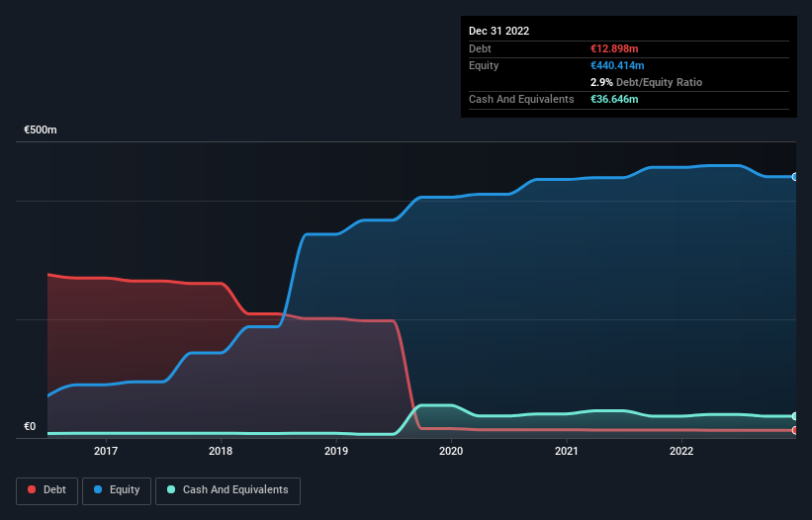Click the 2019 axis label
The width and height of the screenshot is (812, 520).
click(336, 451)
